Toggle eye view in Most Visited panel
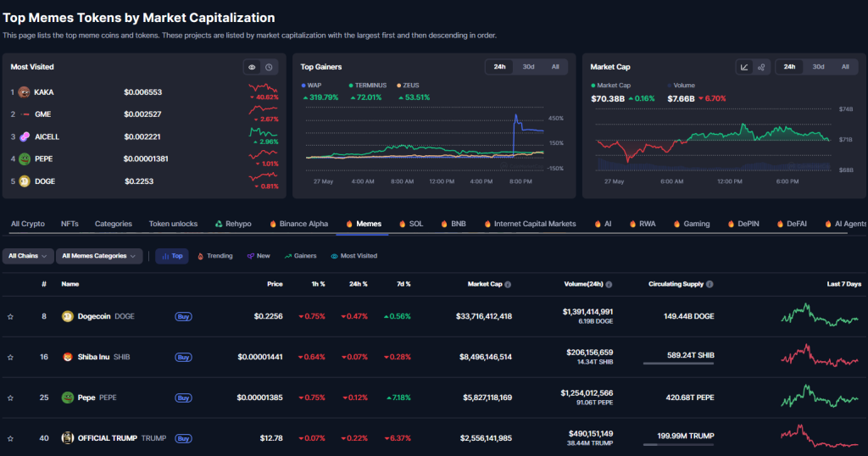 click(x=252, y=67)
